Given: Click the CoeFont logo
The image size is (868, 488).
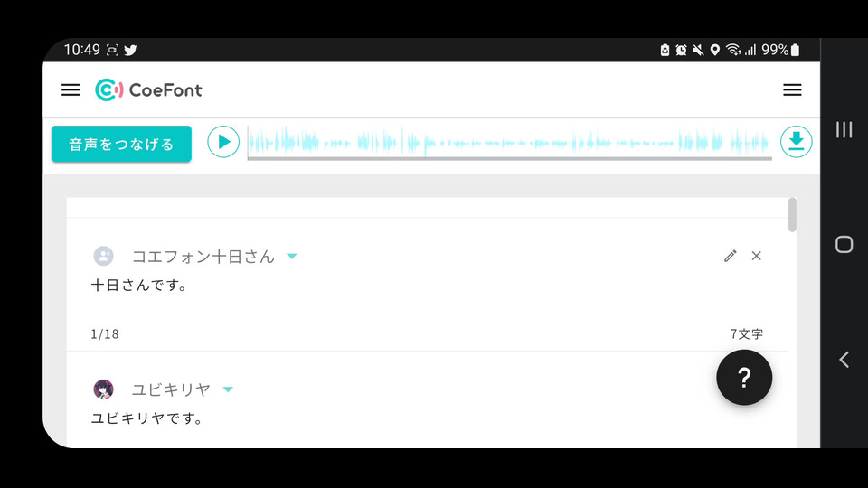Looking at the screenshot, I should (148, 90).
